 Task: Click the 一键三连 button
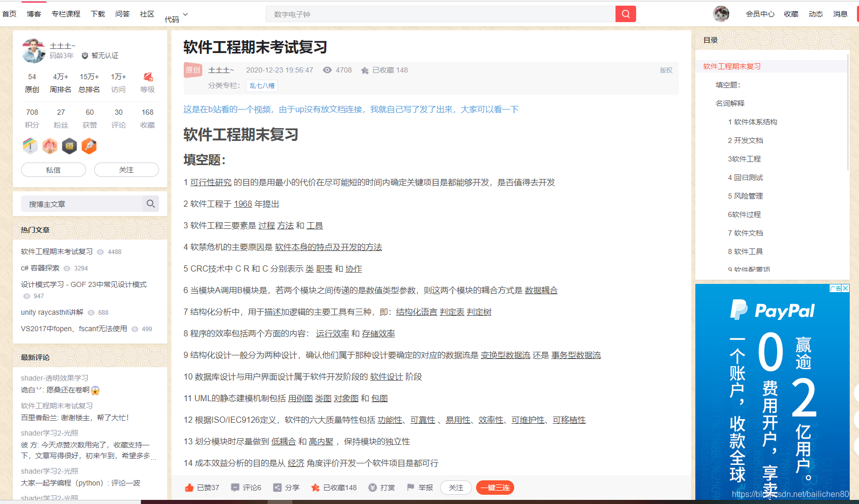(495, 488)
